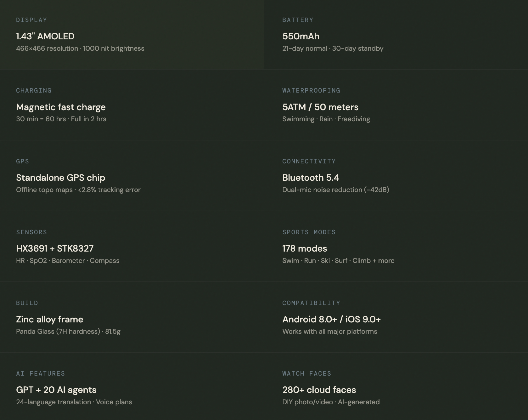Click the SPORTS MODES section label
Image resolution: width=528 pixels, height=420 pixels.
309,232
